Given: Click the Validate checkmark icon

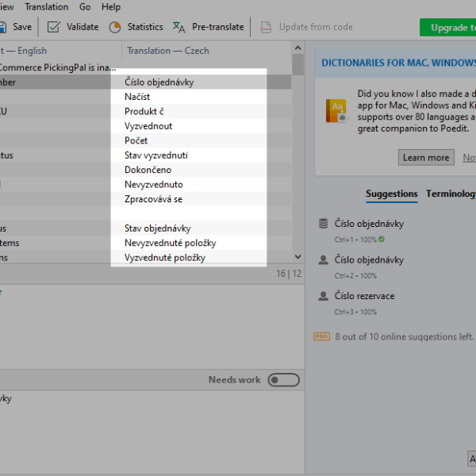Looking at the screenshot, I should (54, 27).
